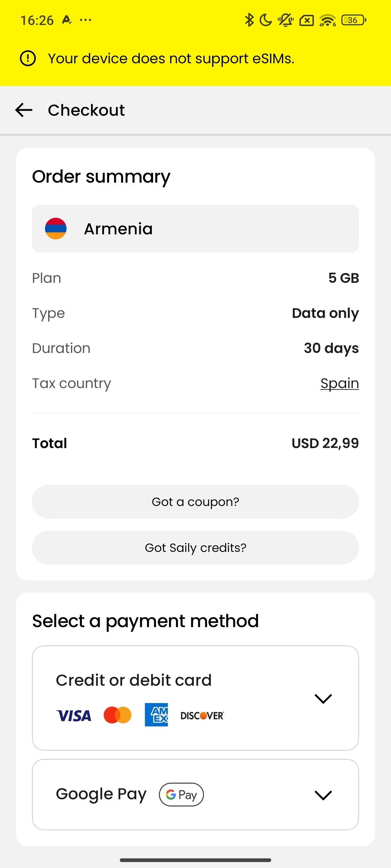Tap the Visa card logo
Screen dimensions: 391x868
(74, 716)
